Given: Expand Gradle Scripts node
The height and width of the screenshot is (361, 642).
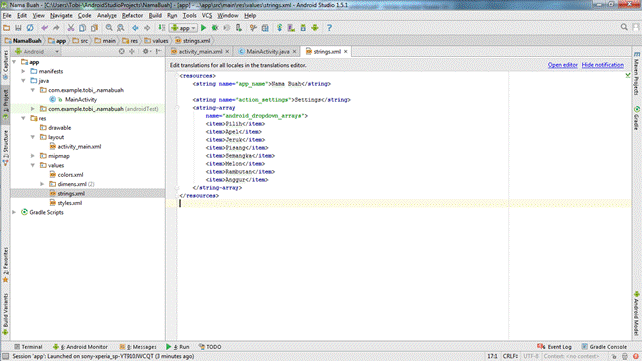Looking at the screenshot, I should 14,212.
